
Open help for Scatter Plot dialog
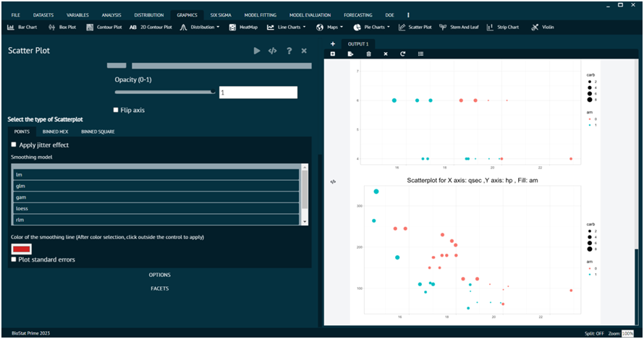pos(289,51)
